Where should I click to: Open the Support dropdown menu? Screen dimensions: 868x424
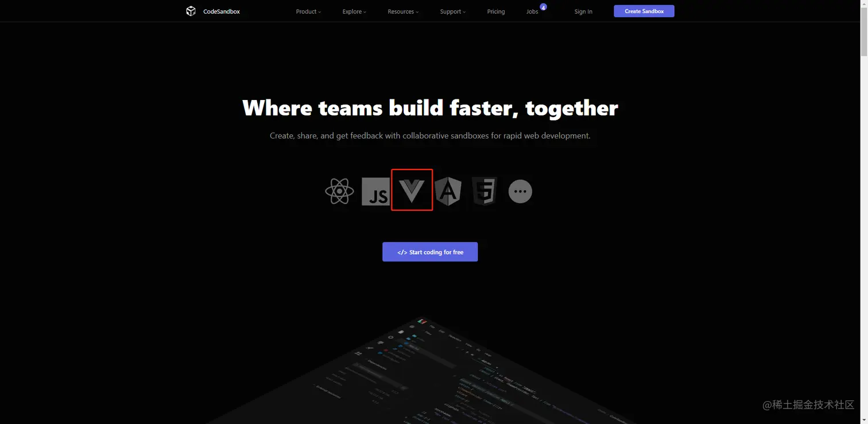453,11
